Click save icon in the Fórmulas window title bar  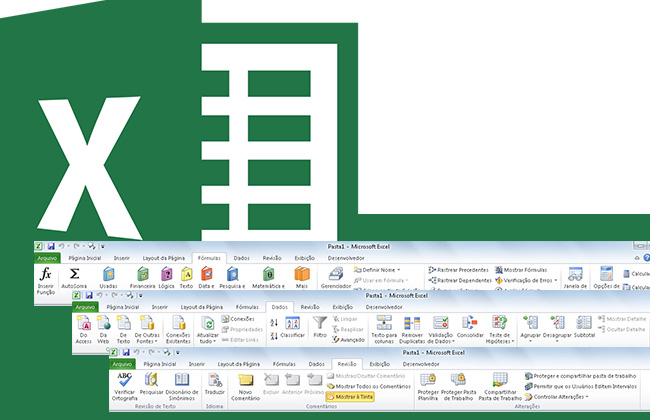[51, 246]
